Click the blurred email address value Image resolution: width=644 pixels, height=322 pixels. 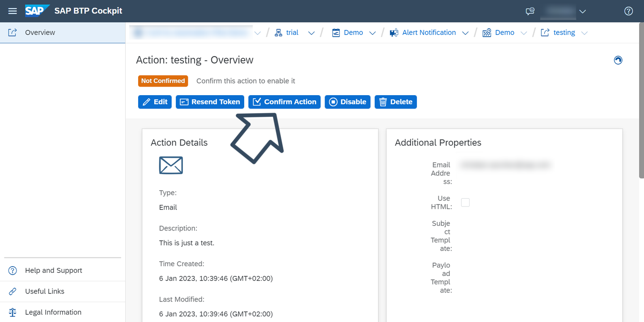coord(505,165)
